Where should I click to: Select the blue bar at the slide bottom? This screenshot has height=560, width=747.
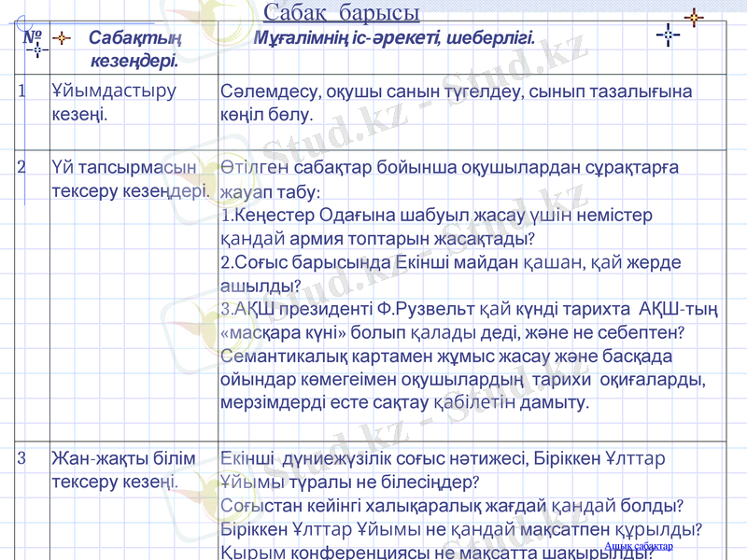[x=373, y=556]
